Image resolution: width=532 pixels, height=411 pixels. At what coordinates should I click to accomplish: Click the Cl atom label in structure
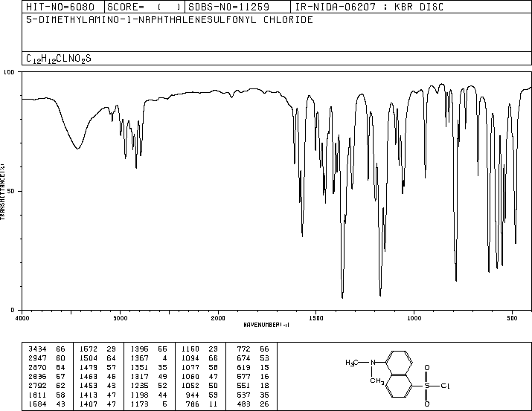click(445, 386)
